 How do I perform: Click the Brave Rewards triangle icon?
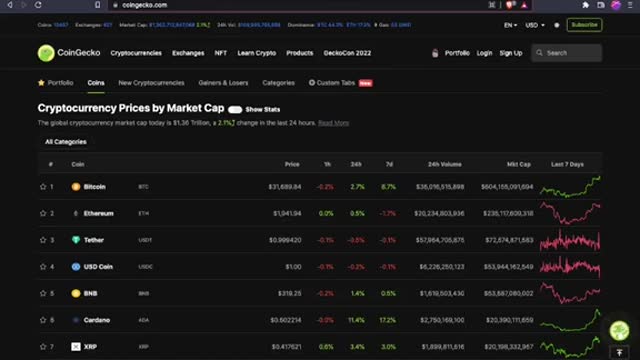pos(524,5)
